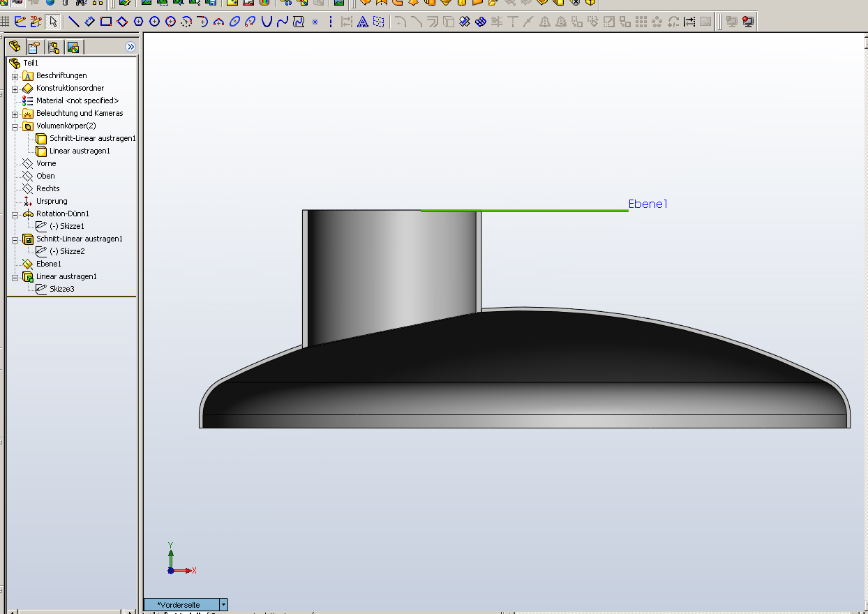Select Ebene1 in the feature tree

[48, 264]
